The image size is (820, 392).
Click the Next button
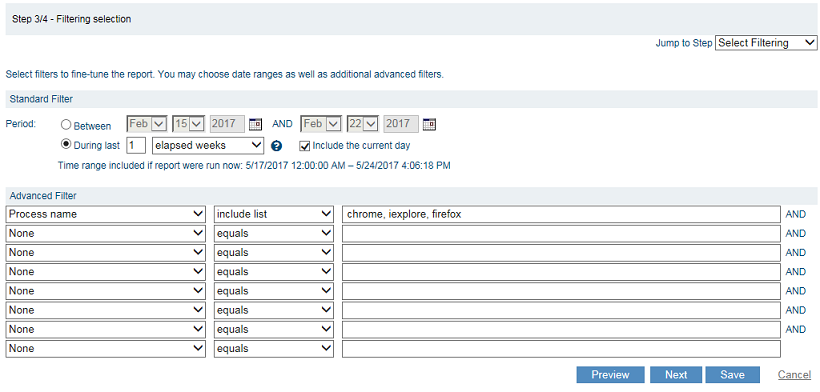676,375
